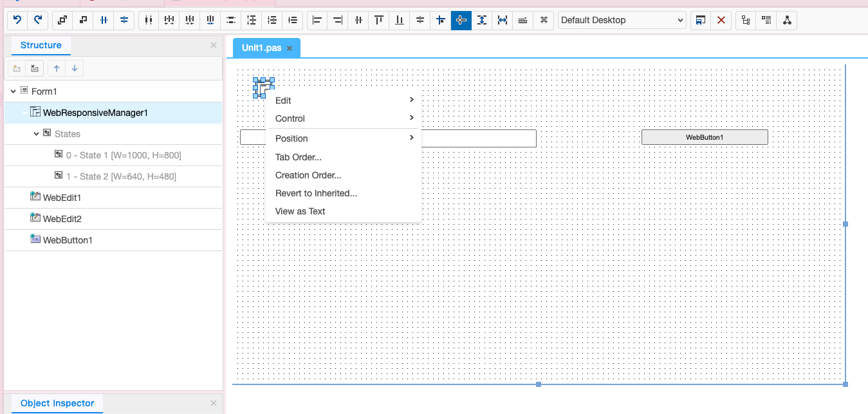Switch to the Unit1.pas tab
Image resolution: width=868 pixels, height=414 pixels.
(261, 48)
